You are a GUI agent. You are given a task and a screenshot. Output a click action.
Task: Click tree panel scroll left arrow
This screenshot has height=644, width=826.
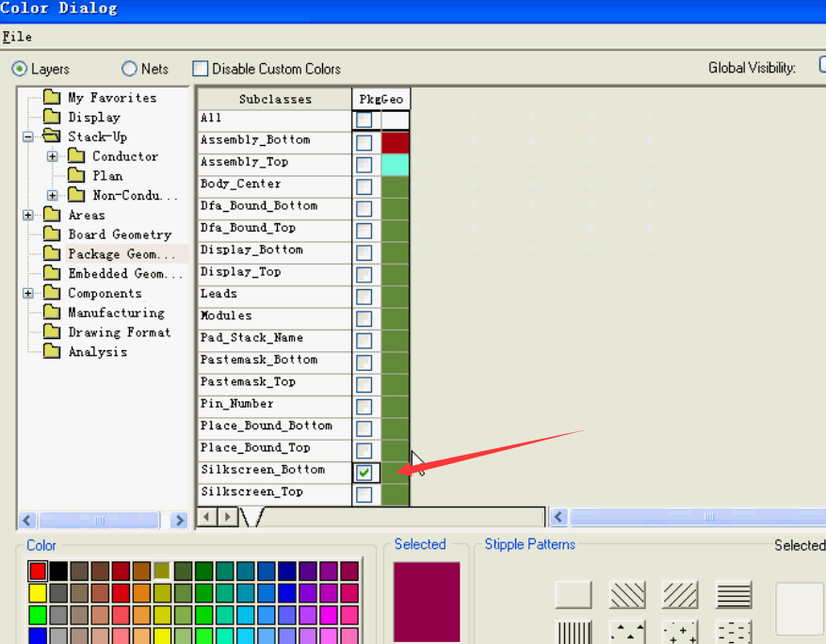(x=27, y=521)
